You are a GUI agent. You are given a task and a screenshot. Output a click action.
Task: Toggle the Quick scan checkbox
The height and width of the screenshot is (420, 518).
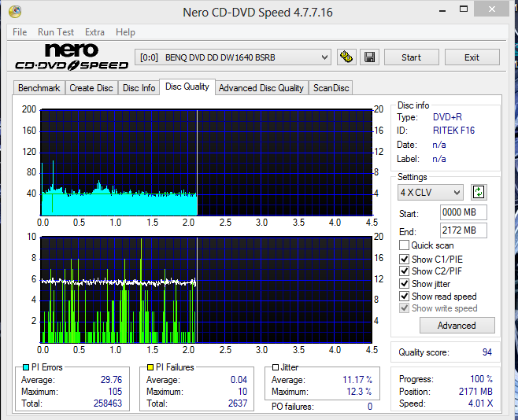[x=404, y=245]
